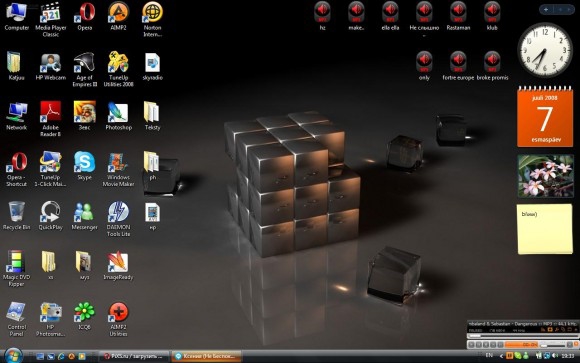Click the yellow sticky note gadget
The image size is (580, 363).
click(x=544, y=229)
